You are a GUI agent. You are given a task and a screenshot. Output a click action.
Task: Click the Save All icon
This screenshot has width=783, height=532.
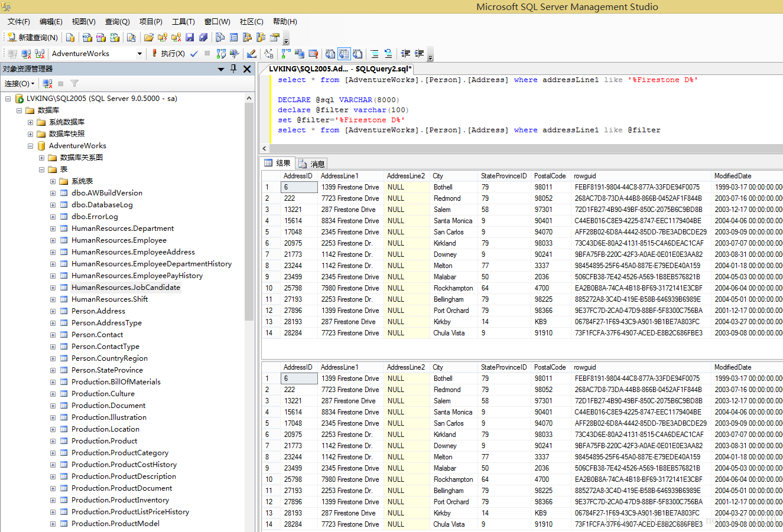tap(203, 37)
